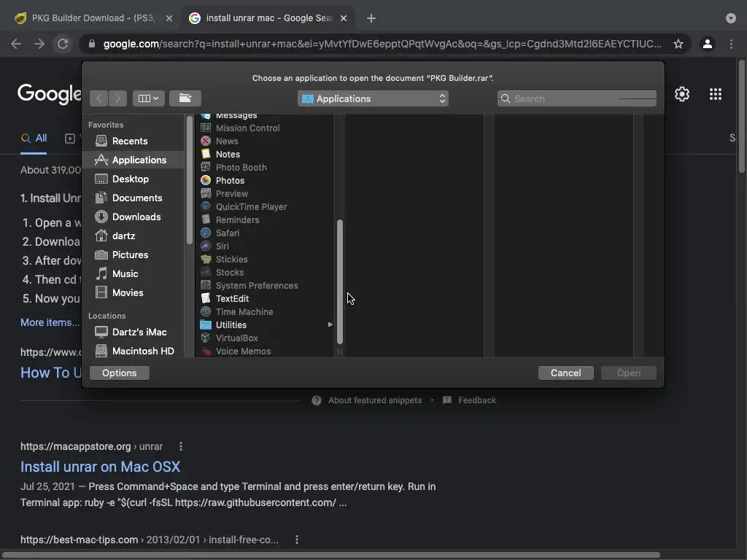The image size is (747, 560).
Task: Close the install unrar mac tab
Action: 344,18
